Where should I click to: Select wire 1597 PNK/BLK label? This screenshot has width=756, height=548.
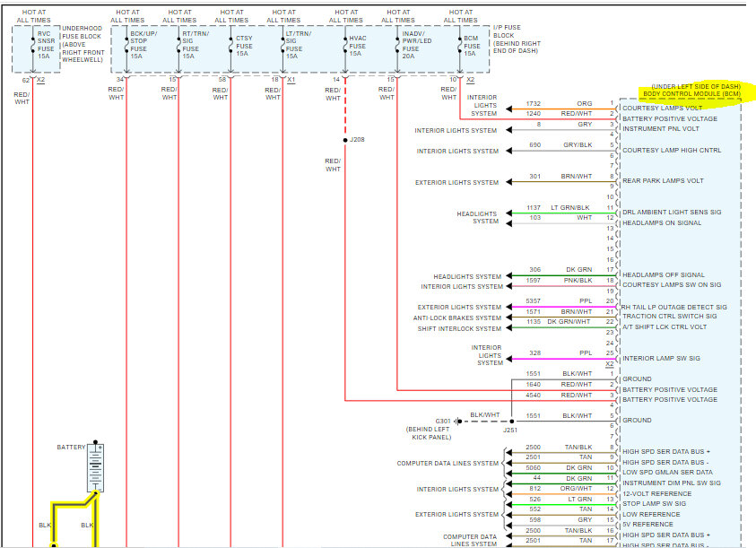tap(559, 280)
